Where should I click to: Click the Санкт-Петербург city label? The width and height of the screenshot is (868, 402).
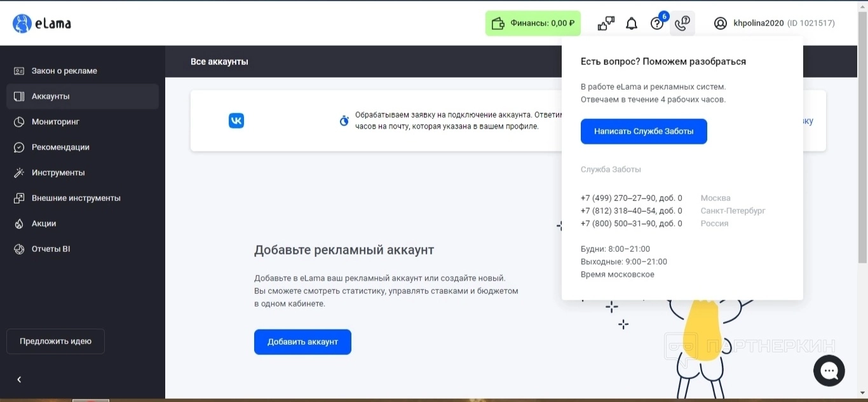(733, 211)
